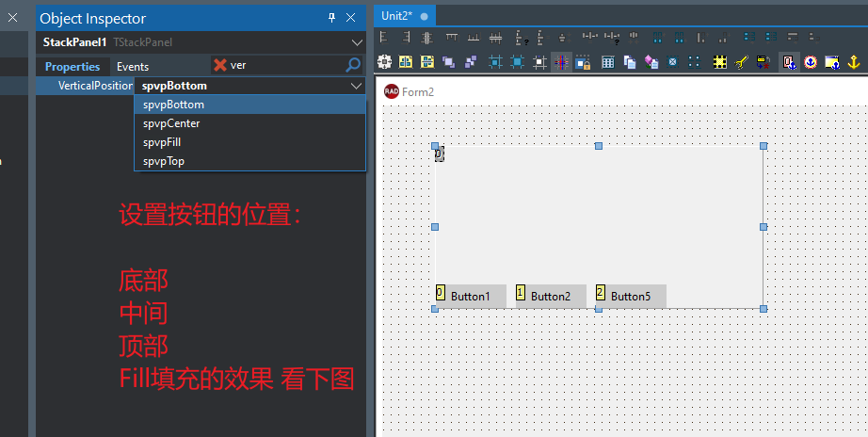
Task: Select spvpCenter from the dropdown list
Action: point(171,123)
